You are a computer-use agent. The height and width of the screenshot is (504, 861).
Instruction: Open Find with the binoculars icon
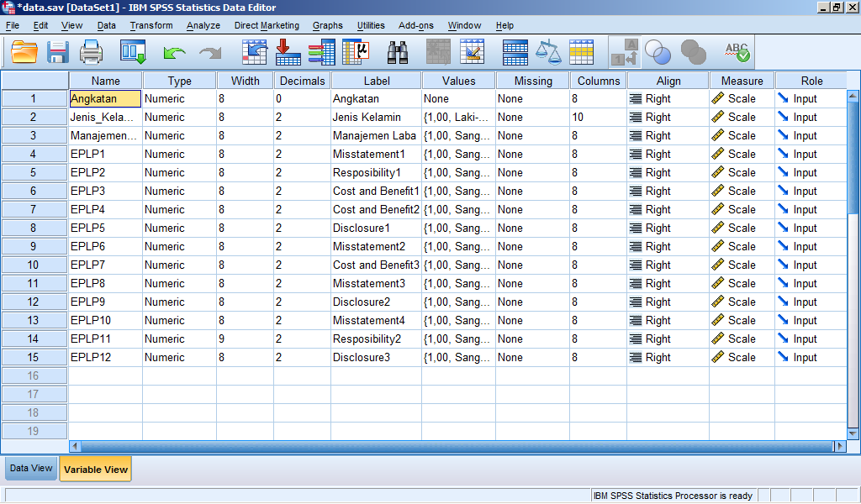(397, 53)
